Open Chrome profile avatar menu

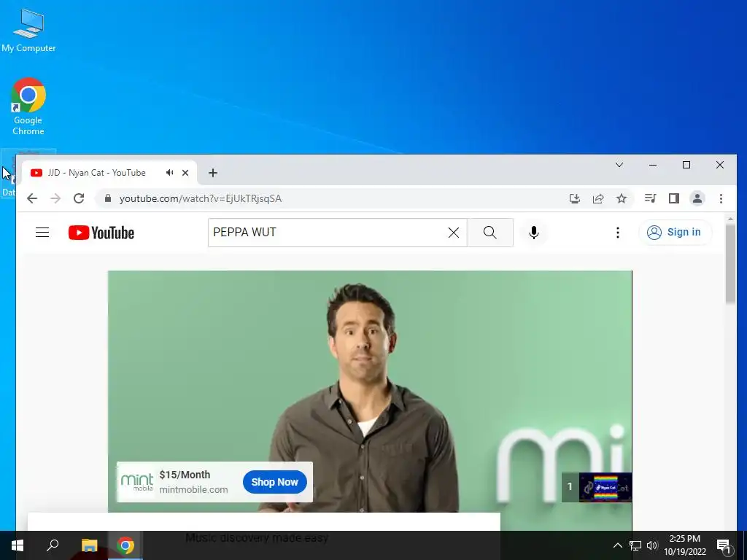(697, 198)
